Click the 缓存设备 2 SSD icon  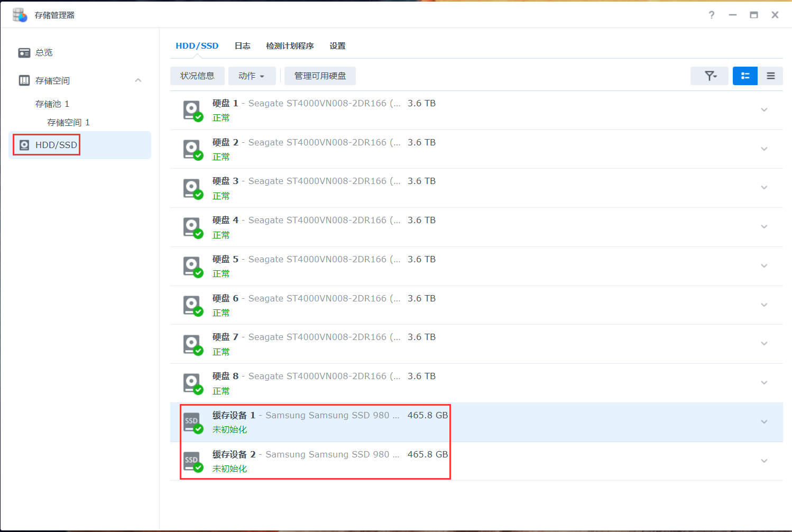click(192, 462)
